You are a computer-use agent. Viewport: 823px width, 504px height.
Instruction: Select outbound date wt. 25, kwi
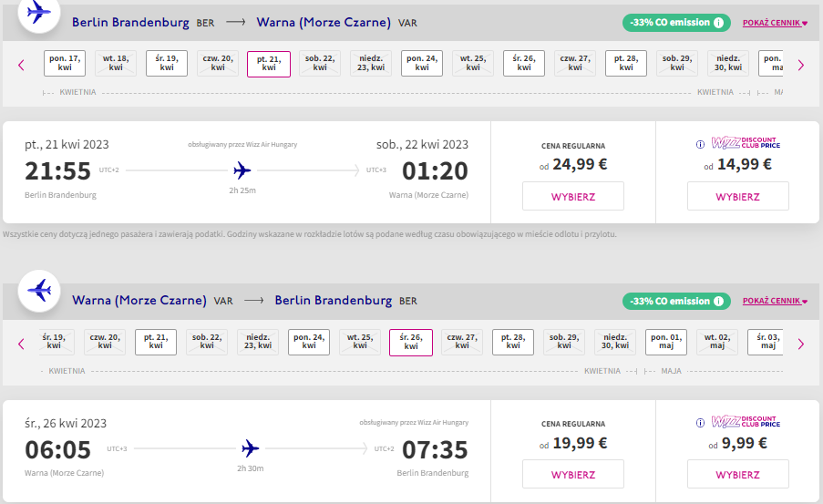[473, 64]
